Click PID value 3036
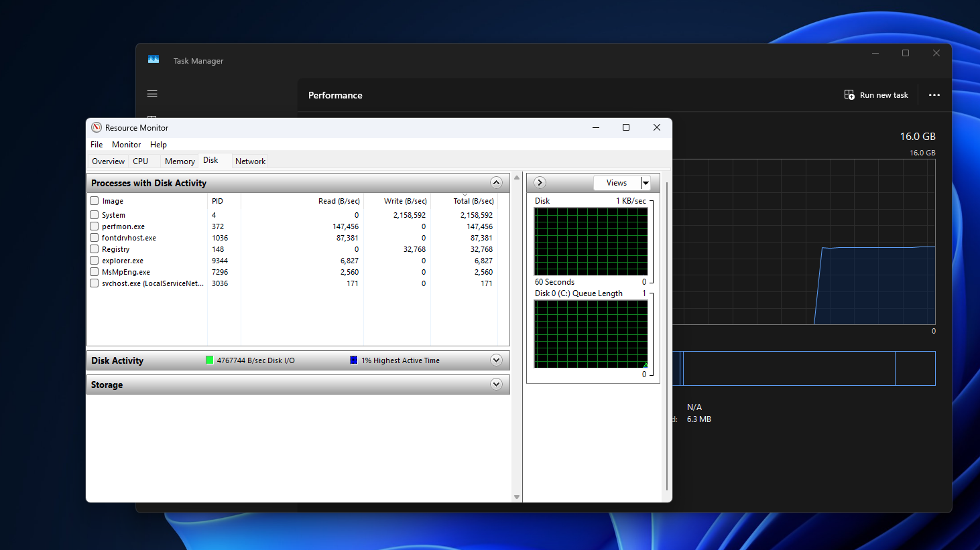The height and width of the screenshot is (550, 980). click(220, 283)
